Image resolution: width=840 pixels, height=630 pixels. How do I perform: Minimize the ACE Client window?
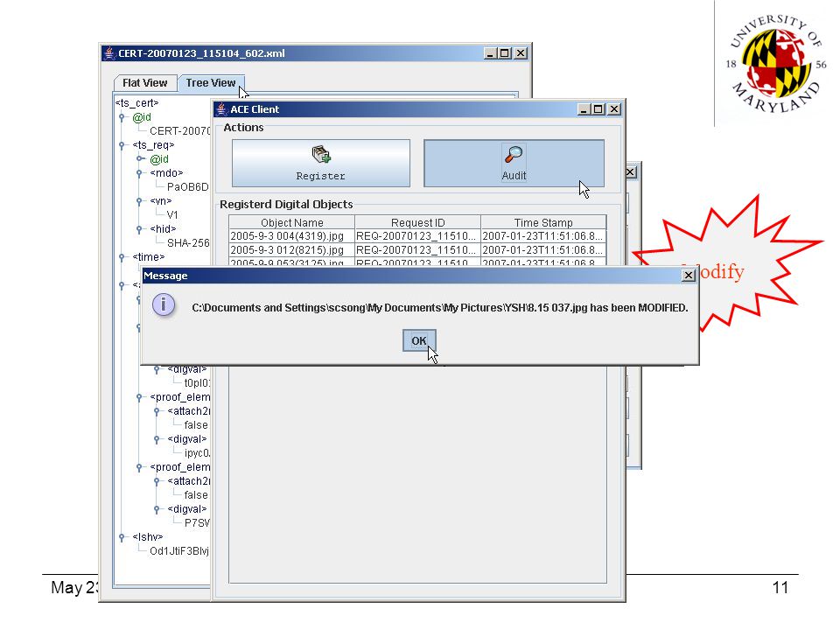pyautogui.click(x=584, y=109)
